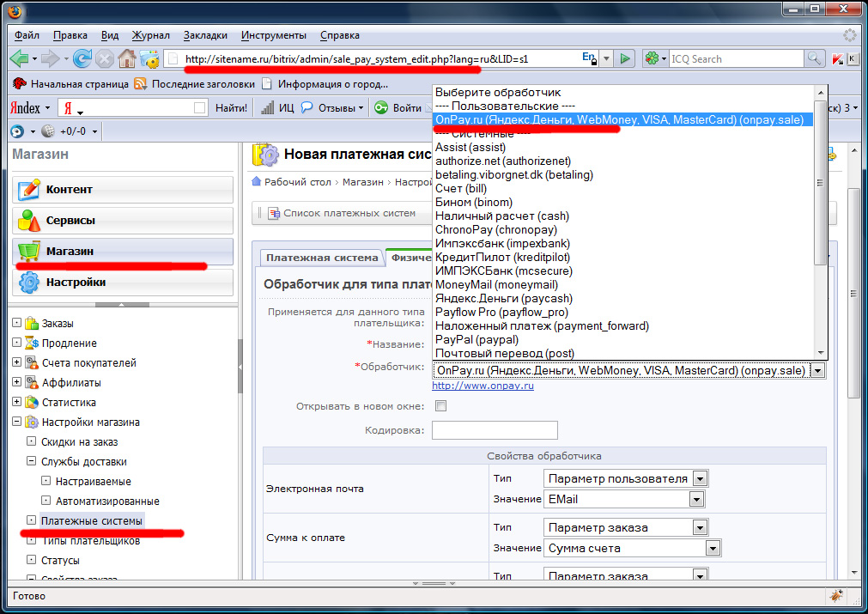Open the Закладки browser menu
The width and height of the screenshot is (868, 614).
(205, 35)
